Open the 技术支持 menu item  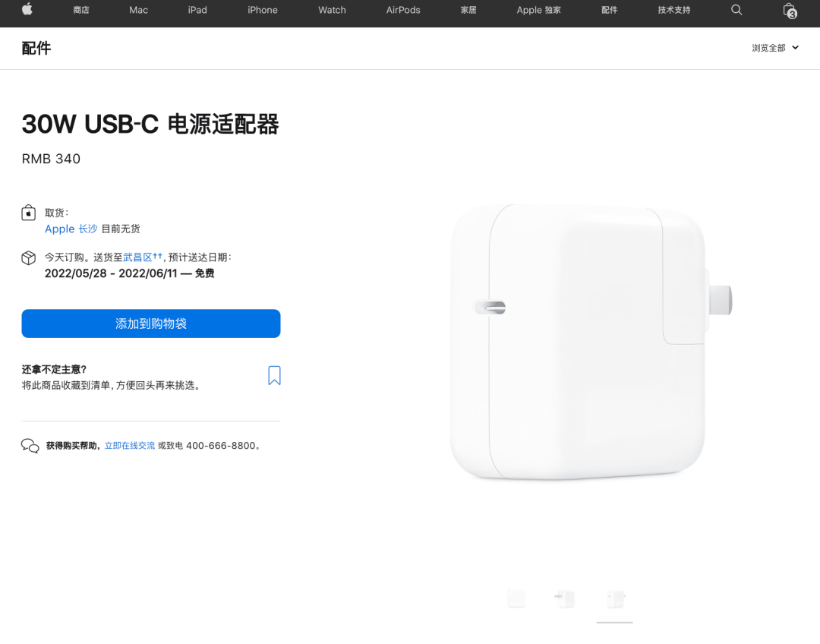point(673,10)
